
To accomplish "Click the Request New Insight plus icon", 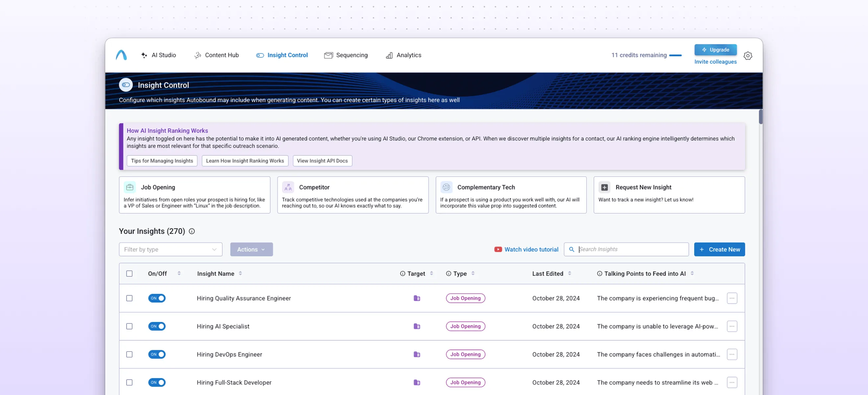I will tap(605, 187).
